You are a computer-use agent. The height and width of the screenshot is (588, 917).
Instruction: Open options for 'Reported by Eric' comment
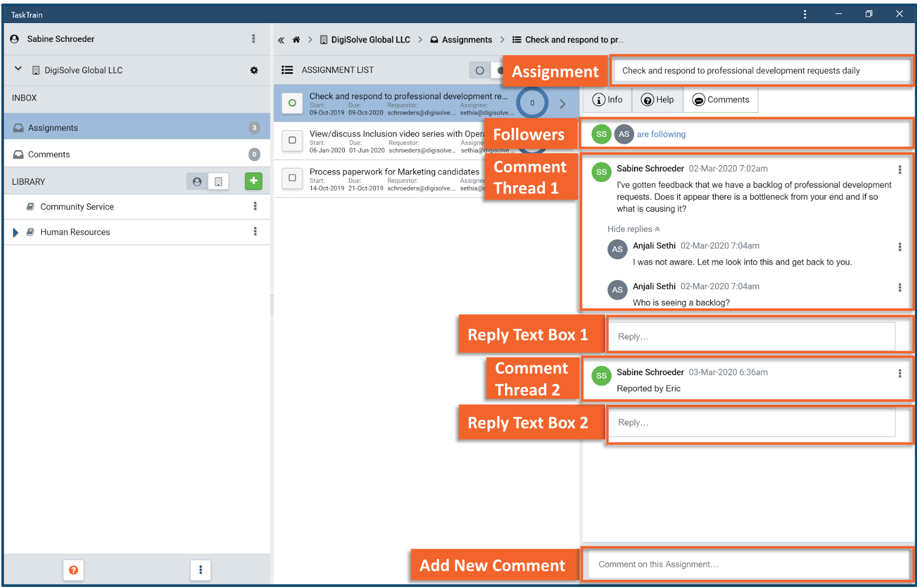coord(899,373)
